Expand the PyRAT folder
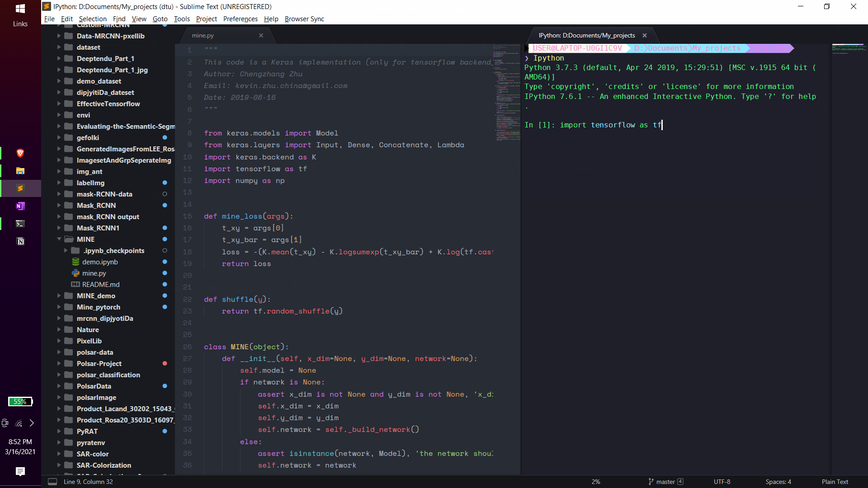 tap(59, 432)
